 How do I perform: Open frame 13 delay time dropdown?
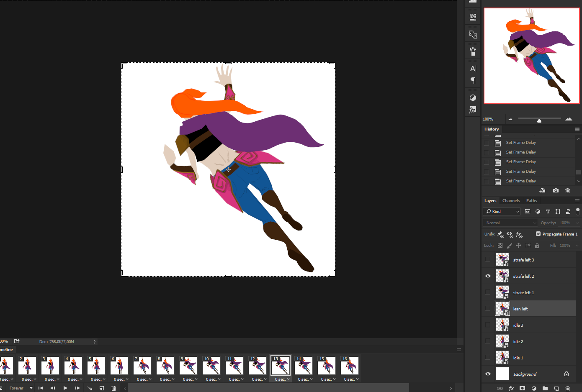[283, 379]
